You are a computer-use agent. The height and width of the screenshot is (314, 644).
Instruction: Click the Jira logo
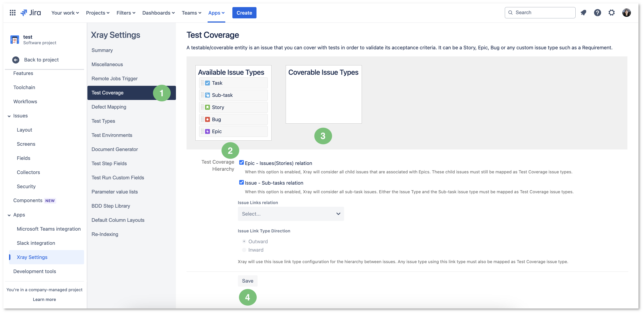point(31,13)
